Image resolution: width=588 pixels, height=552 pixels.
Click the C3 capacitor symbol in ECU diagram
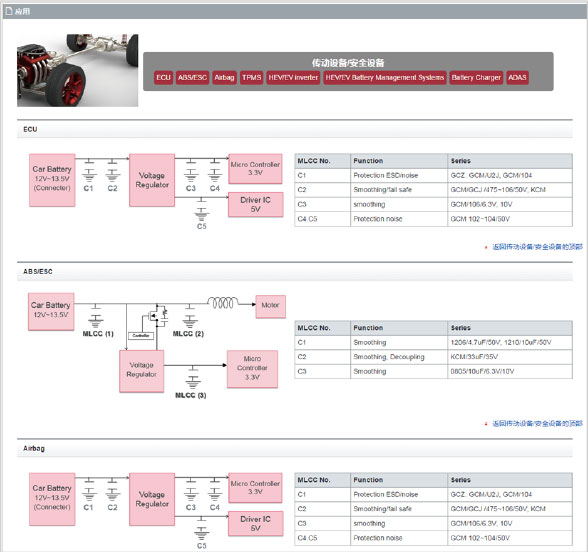click(191, 171)
